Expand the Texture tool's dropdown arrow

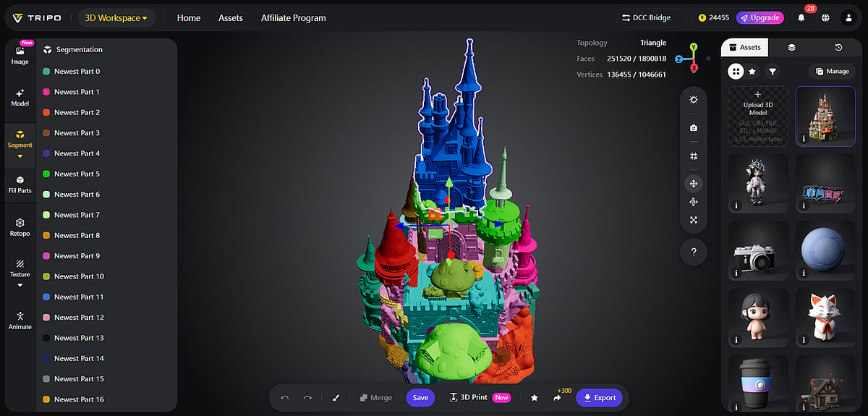[x=20, y=285]
